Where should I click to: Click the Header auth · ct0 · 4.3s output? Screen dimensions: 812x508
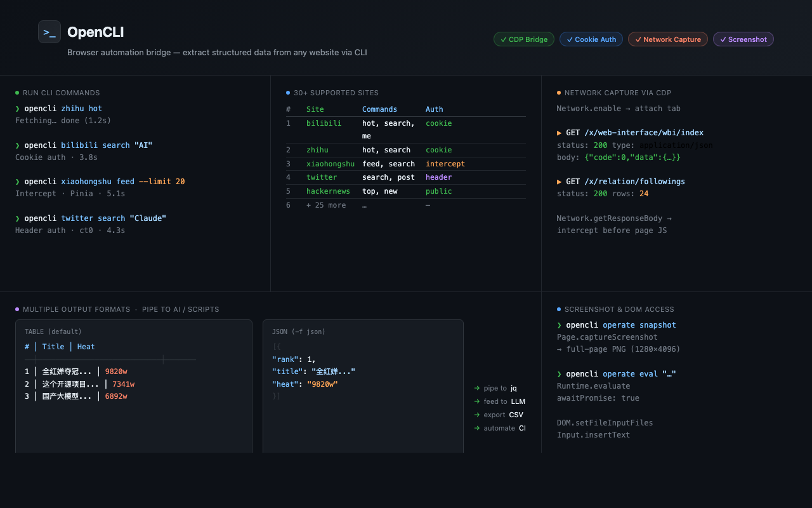[70, 231]
